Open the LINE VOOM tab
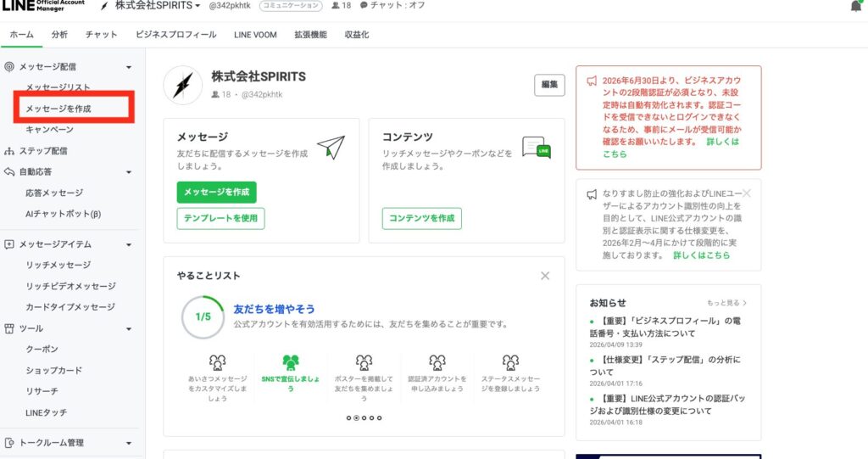The width and height of the screenshot is (868, 459). click(x=255, y=35)
